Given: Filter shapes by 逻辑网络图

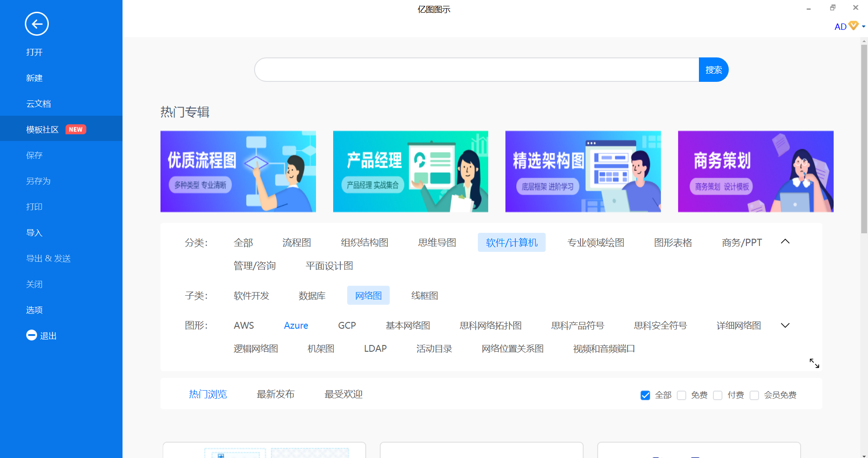Looking at the screenshot, I should click(x=256, y=349).
